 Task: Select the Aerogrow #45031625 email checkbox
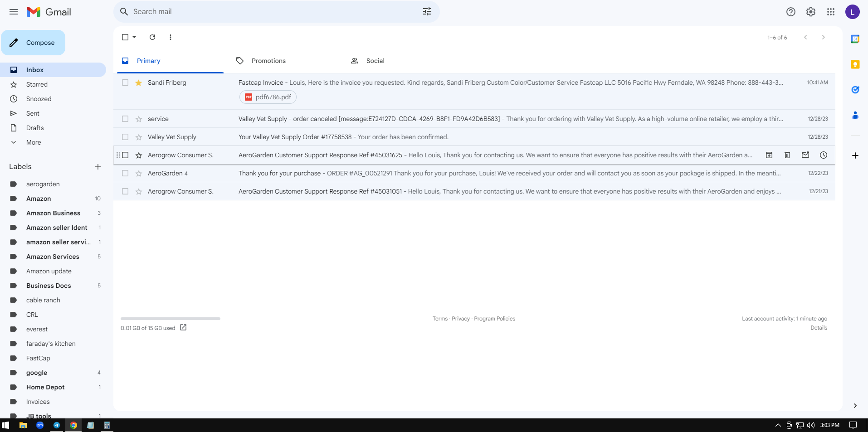[125, 155]
